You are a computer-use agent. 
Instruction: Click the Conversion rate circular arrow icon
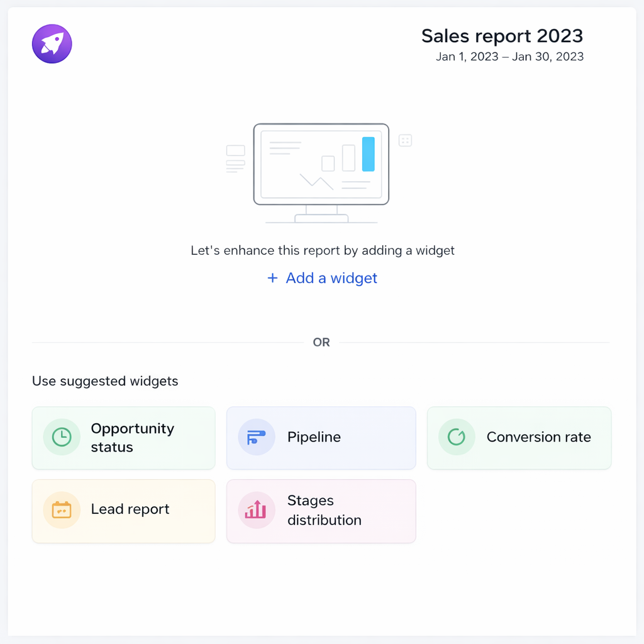[456, 437]
